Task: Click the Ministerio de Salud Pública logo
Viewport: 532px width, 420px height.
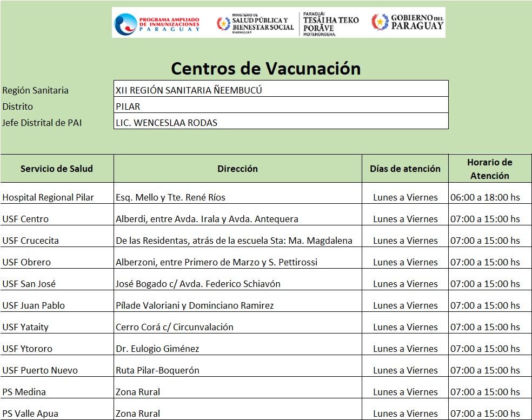Action: (x=255, y=23)
